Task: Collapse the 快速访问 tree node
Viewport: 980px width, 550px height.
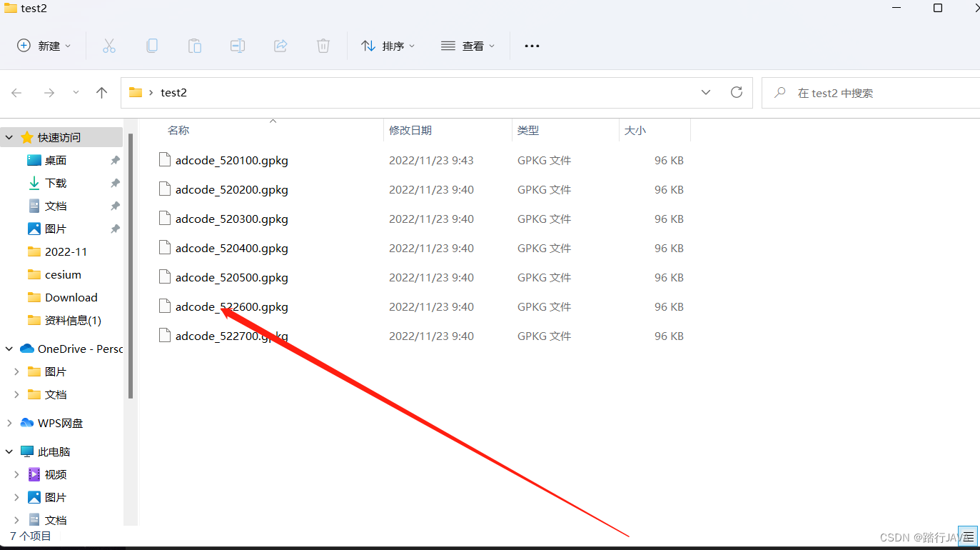Action: click(9, 137)
